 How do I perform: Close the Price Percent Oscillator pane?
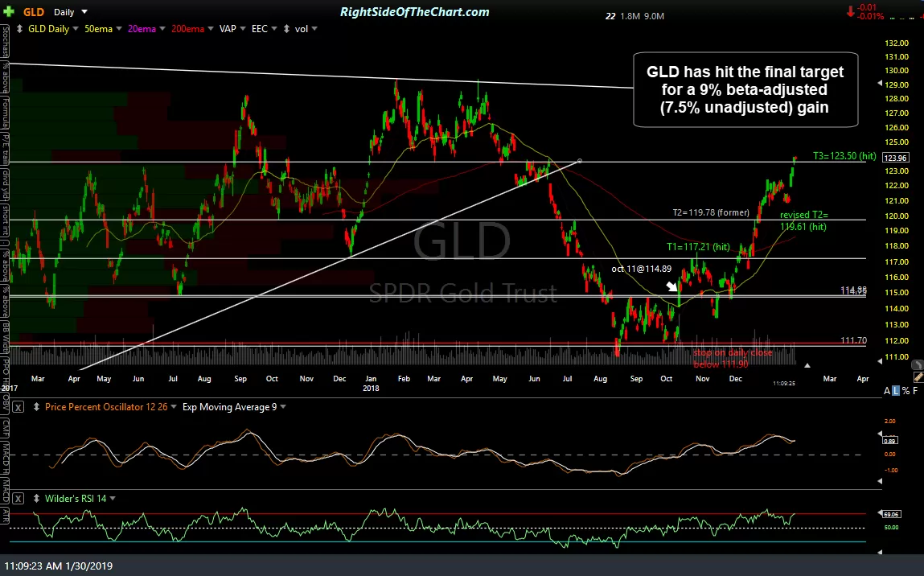point(18,407)
